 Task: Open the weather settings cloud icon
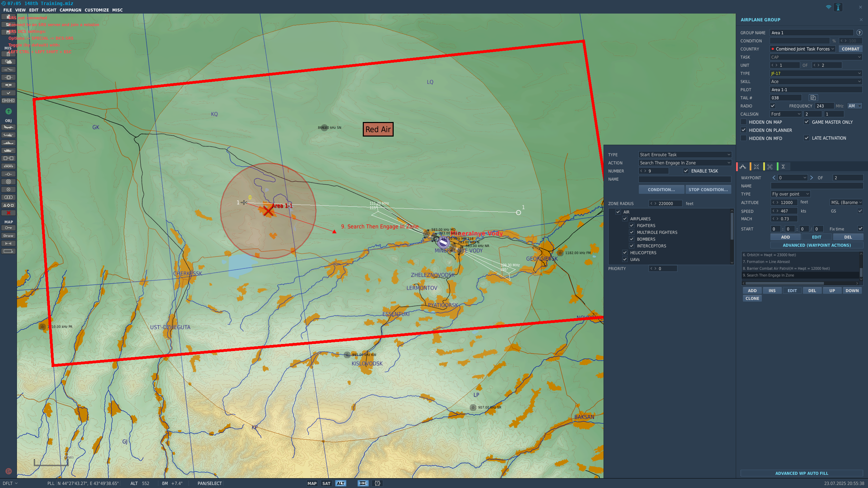[x=8, y=62]
